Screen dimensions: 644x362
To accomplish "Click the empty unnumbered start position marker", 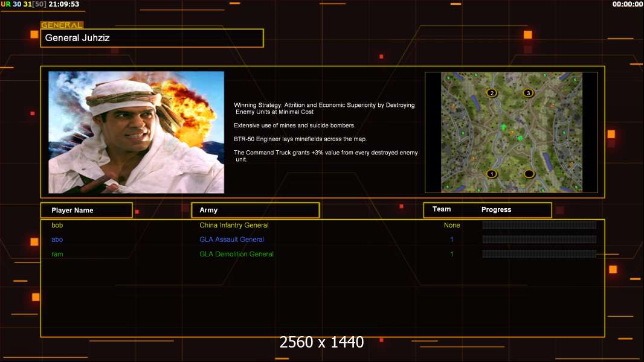I will pos(529,174).
